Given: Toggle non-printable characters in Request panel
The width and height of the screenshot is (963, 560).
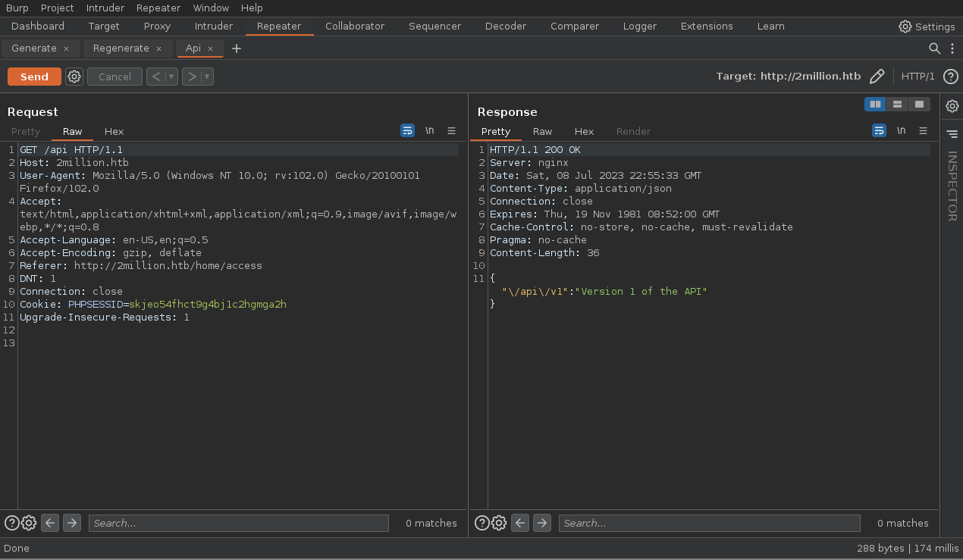Looking at the screenshot, I should coord(430,131).
